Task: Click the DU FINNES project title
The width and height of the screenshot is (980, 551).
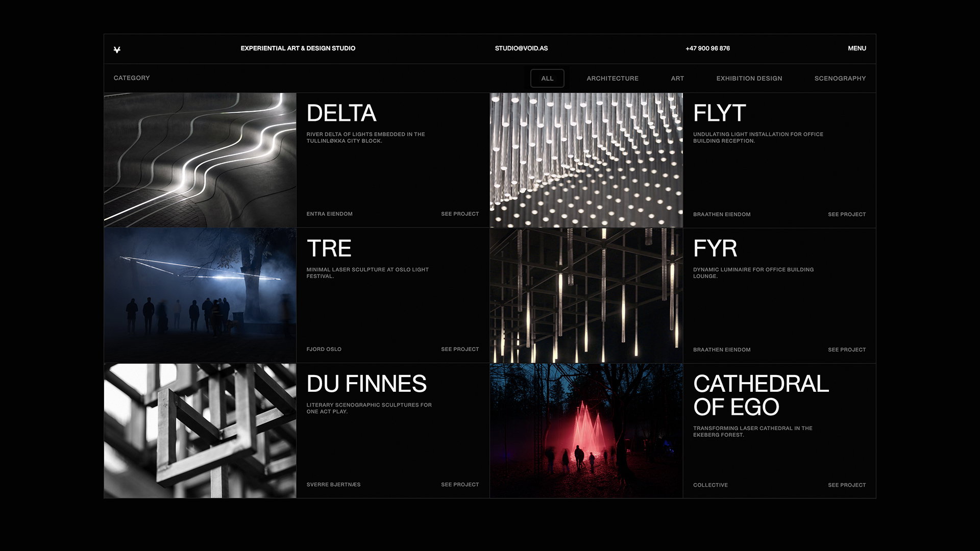Action: coord(366,384)
